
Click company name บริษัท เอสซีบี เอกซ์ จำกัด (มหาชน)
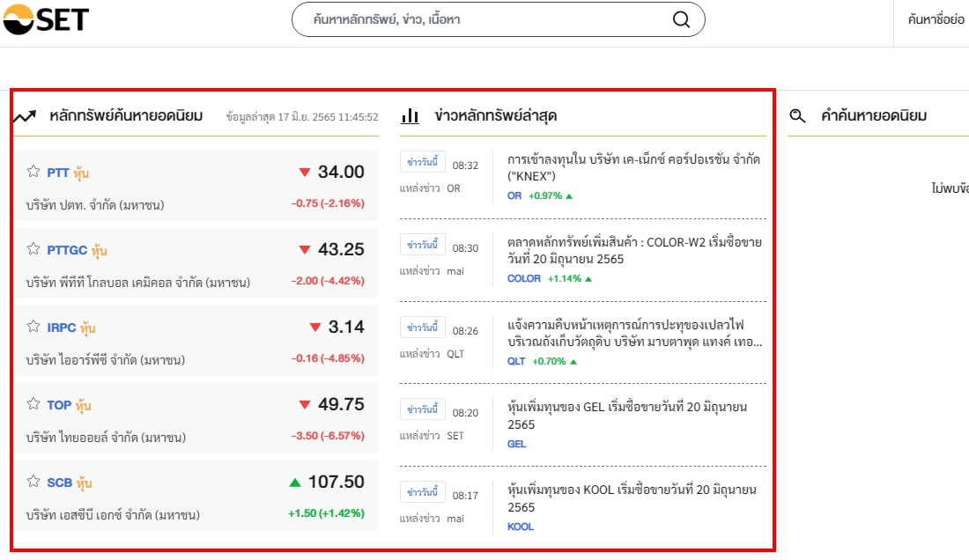coord(113,515)
